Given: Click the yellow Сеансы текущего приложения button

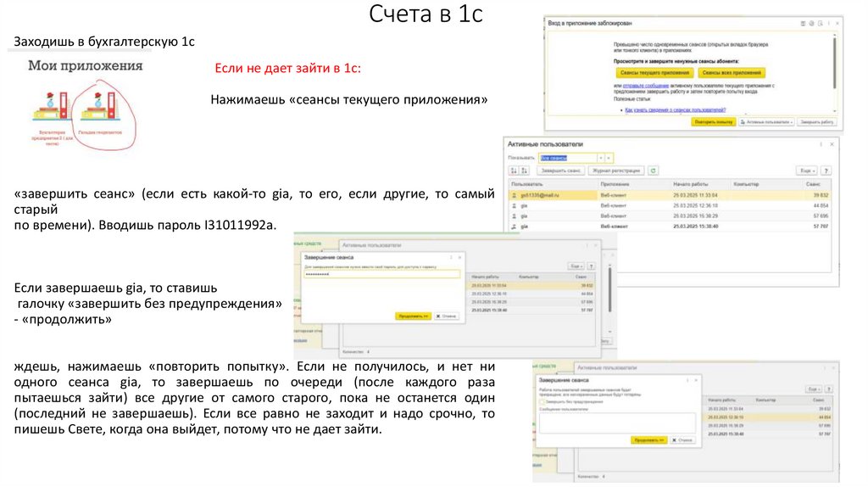Looking at the screenshot, I should point(654,73).
